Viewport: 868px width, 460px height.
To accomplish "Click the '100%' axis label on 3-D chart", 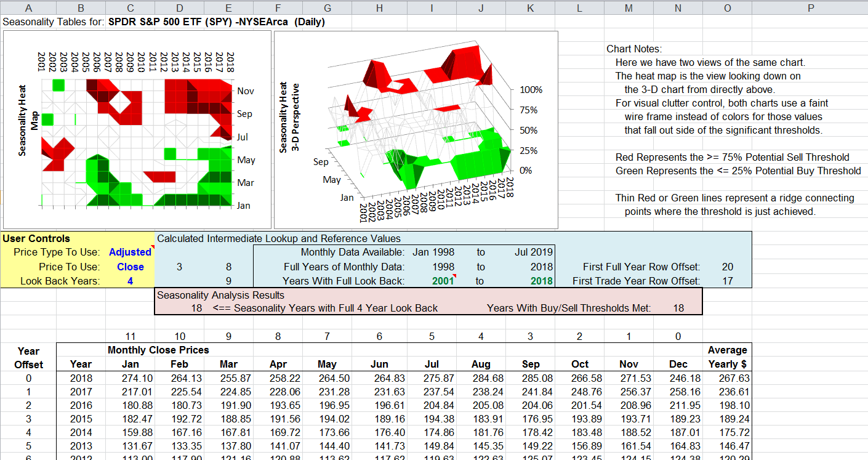I will pyautogui.click(x=531, y=90).
